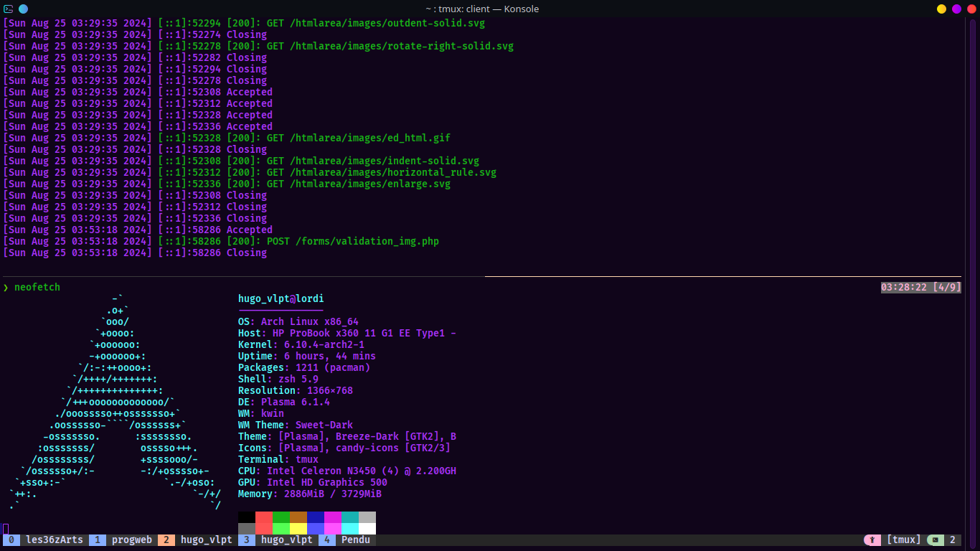Click the brown neofetch color block
980x551 pixels.
[298, 517]
